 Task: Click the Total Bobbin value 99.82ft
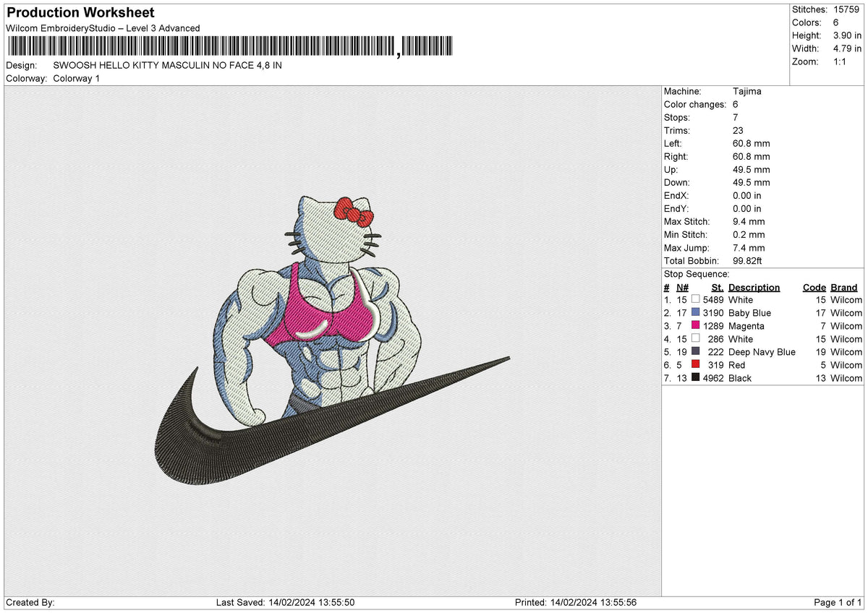coord(748,260)
